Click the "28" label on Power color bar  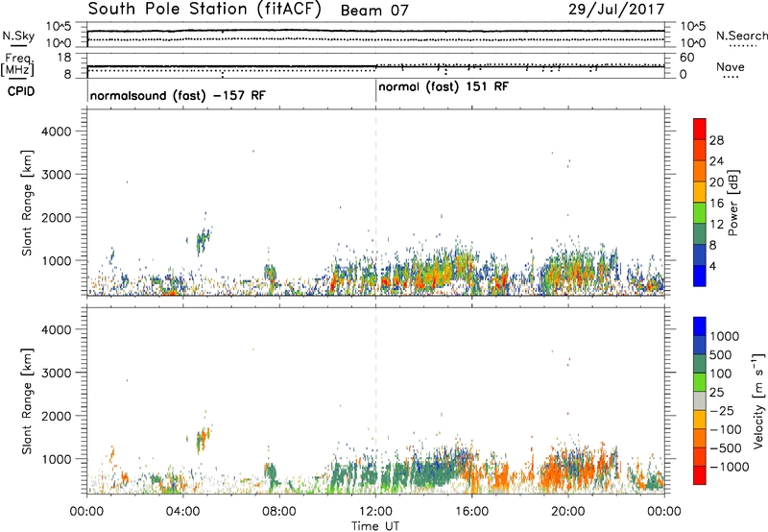(x=716, y=140)
